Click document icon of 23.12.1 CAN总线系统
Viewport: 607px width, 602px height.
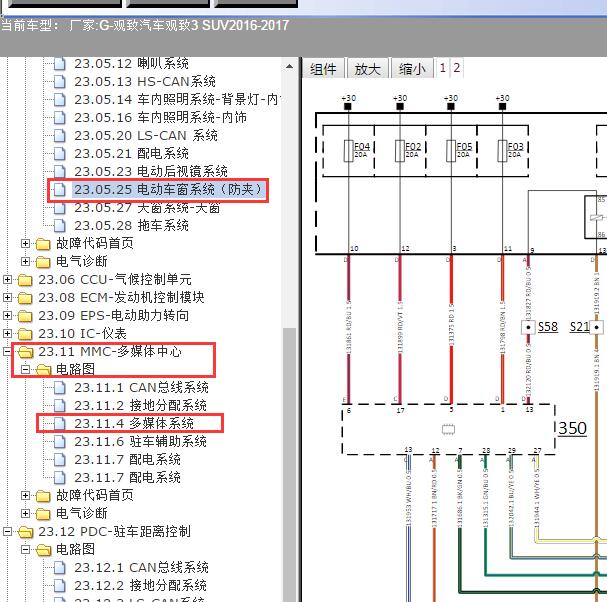(x=60, y=568)
